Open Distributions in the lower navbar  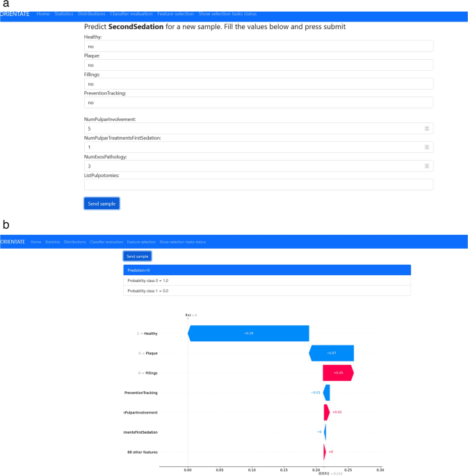(74, 242)
